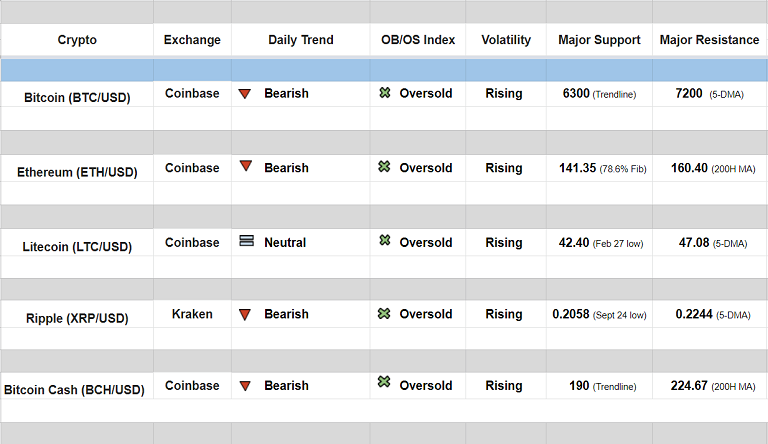
Task: Select the Daily Trend column header
Action: (x=301, y=40)
